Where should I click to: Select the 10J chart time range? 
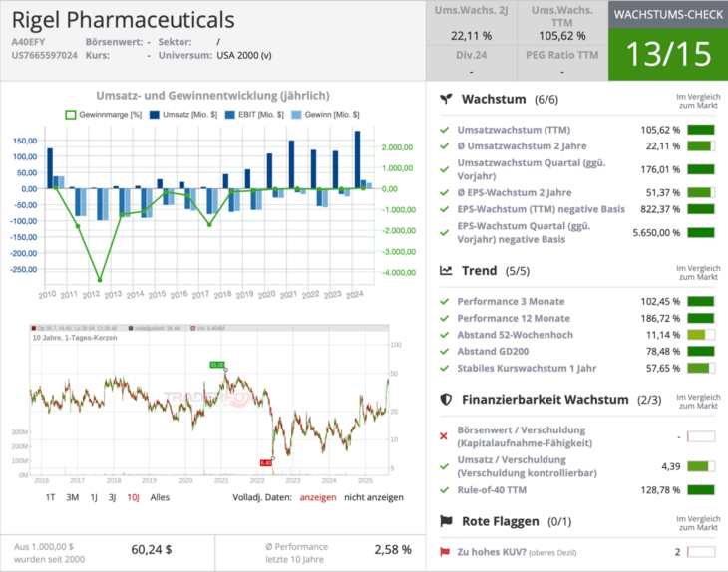pos(133,497)
